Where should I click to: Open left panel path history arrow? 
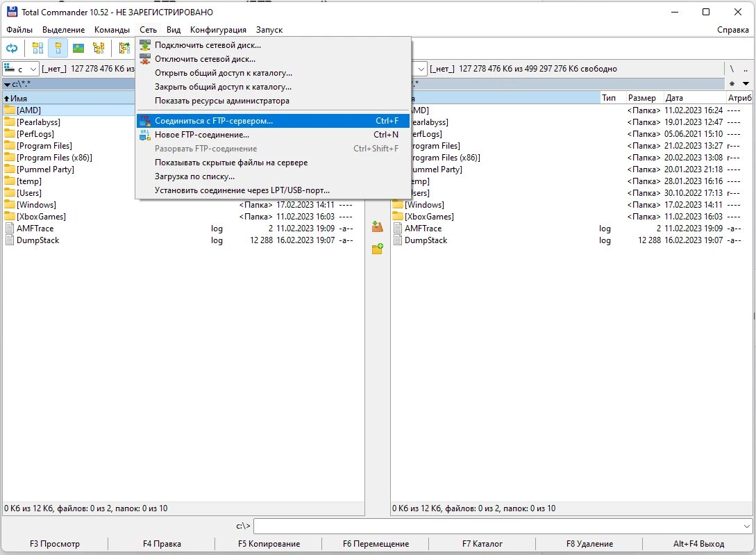point(7,84)
